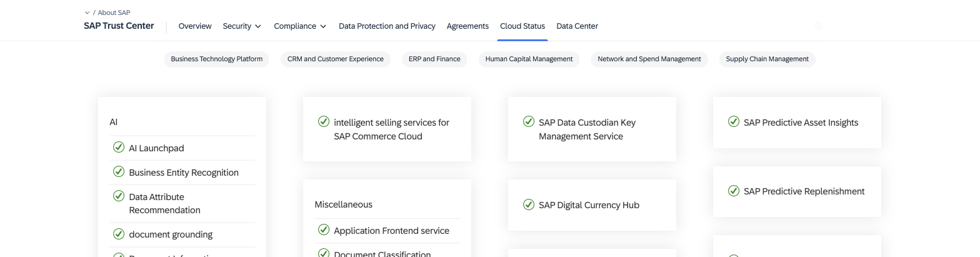980x257 pixels.
Task: Open the Agreements tab
Action: pos(467,26)
